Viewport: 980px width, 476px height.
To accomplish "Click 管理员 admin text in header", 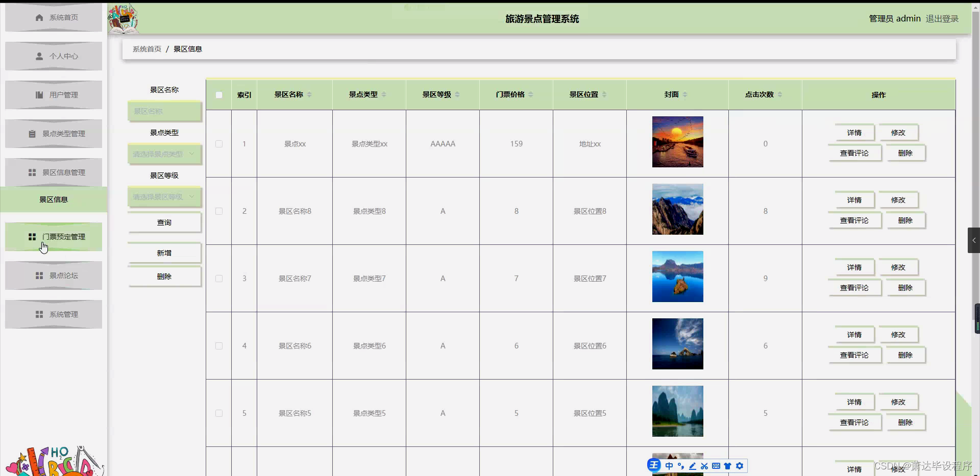I will [895, 19].
